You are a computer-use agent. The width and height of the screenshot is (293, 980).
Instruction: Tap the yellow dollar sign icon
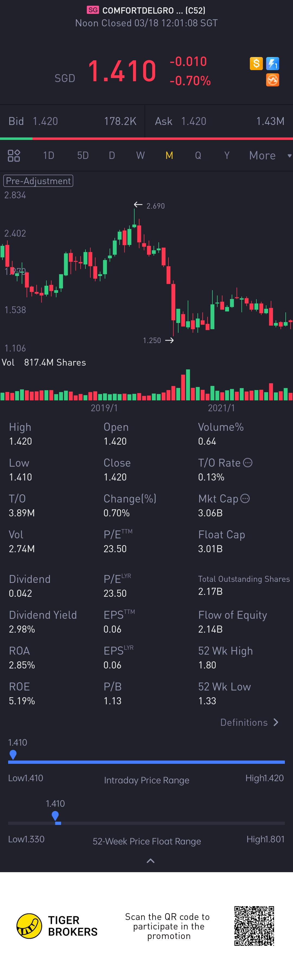point(256,63)
